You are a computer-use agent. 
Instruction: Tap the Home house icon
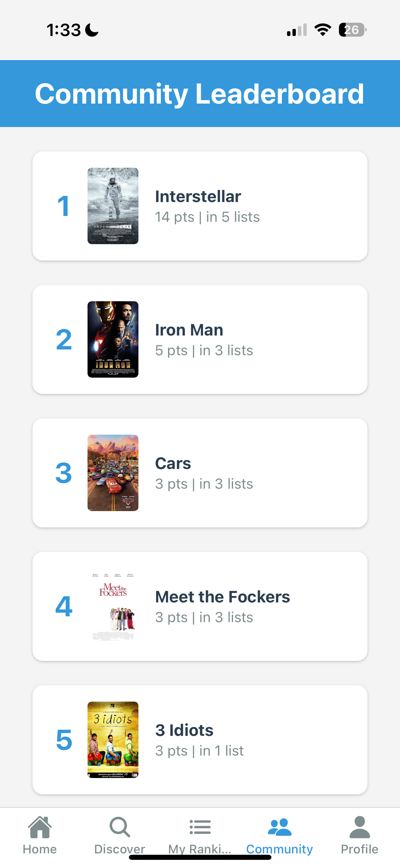pyautogui.click(x=40, y=827)
